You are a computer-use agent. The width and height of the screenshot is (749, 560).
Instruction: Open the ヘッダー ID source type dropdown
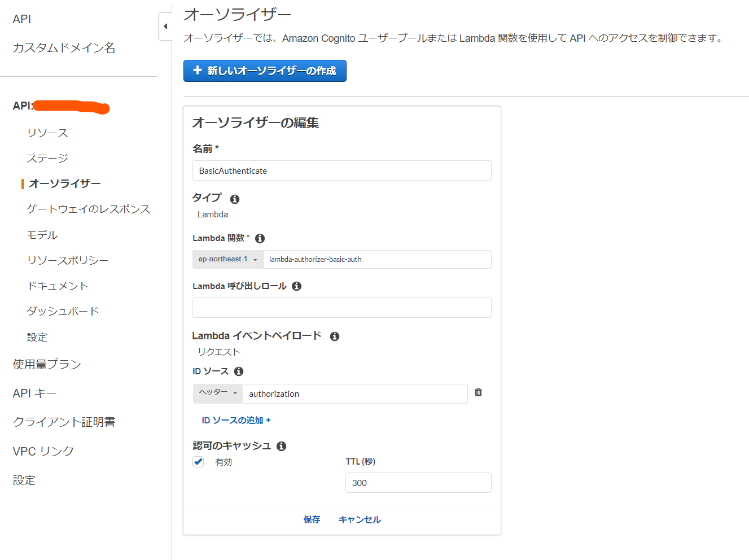coord(217,393)
